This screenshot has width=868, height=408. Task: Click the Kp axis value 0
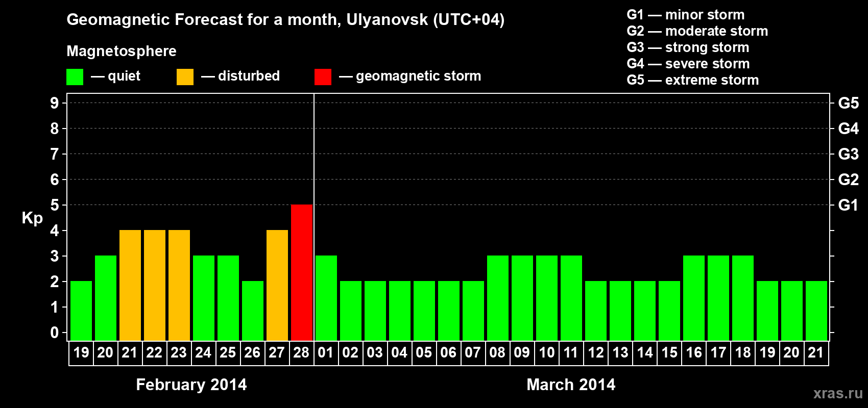tap(55, 333)
